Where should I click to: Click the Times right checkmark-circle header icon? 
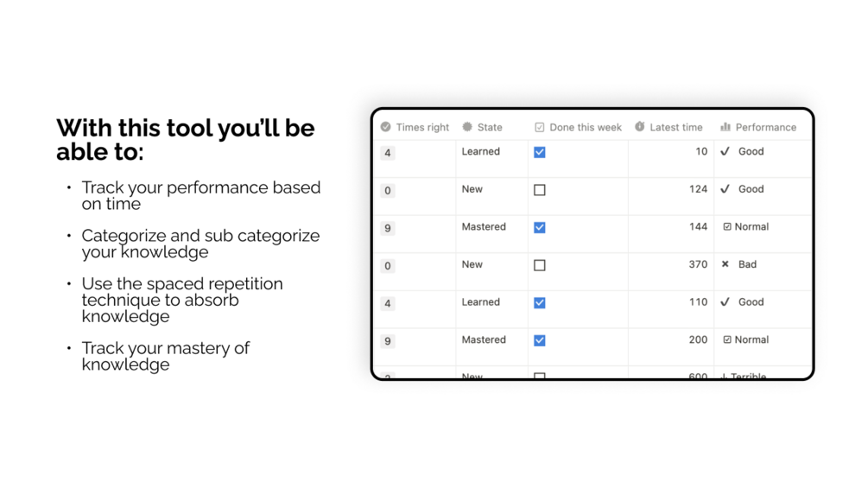[x=386, y=127]
